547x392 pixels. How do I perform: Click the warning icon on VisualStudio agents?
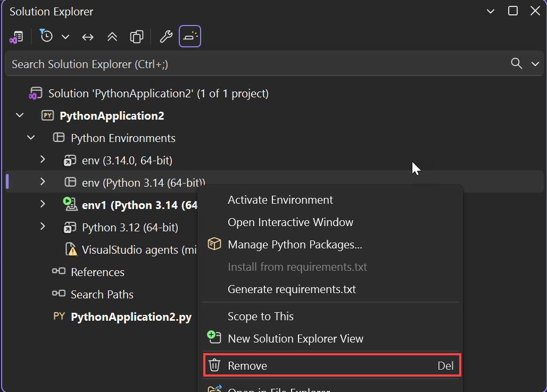(x=71, y=249)
